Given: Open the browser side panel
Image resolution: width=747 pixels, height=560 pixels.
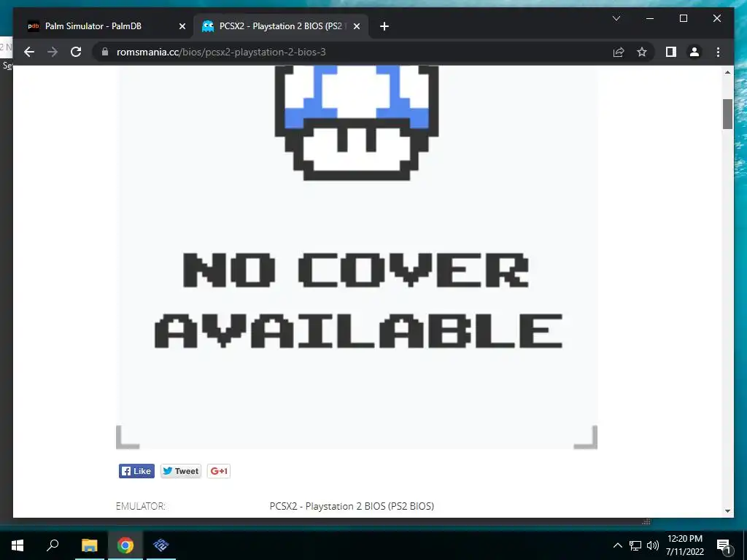Looking at the screenshot, I should click(671, 52).
